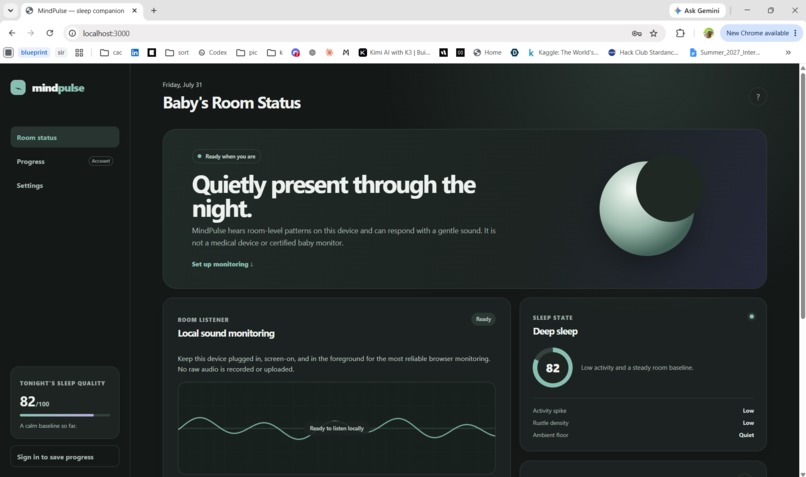
Task: Open the pic bookmarks folder
Action: pos(247,52)
